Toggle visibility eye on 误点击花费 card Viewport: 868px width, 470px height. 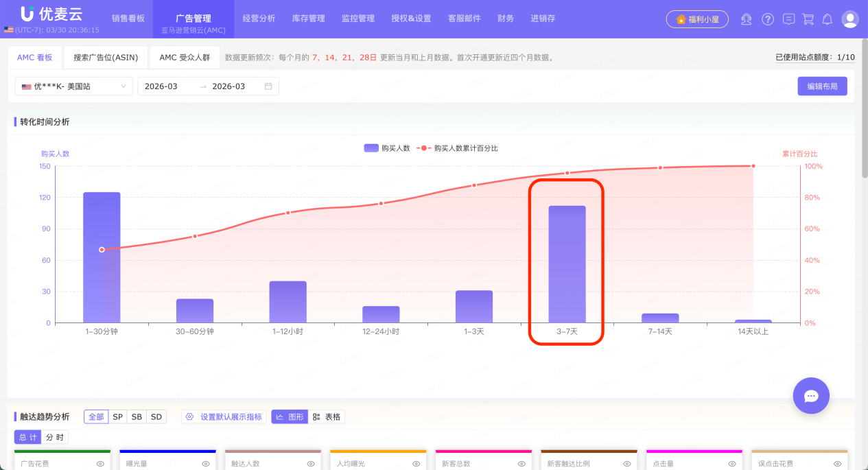(838, 464)
